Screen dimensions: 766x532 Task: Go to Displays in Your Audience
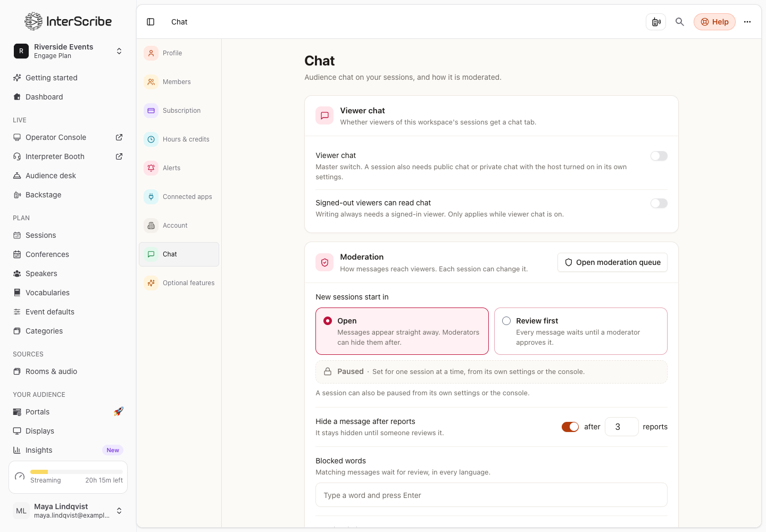68,431
